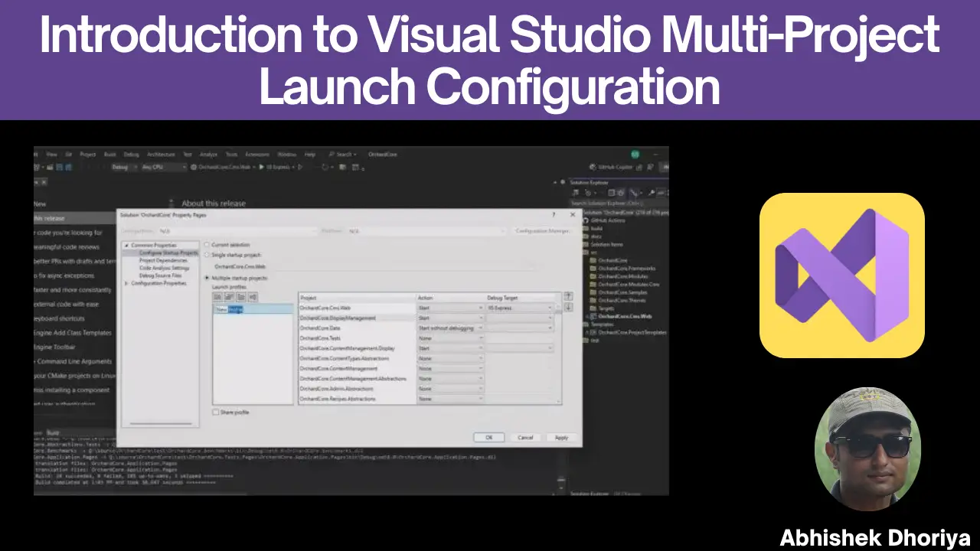980x551 pixels.
Task: Click the green Start play icon in the toolbar
Action: point(261,167)
